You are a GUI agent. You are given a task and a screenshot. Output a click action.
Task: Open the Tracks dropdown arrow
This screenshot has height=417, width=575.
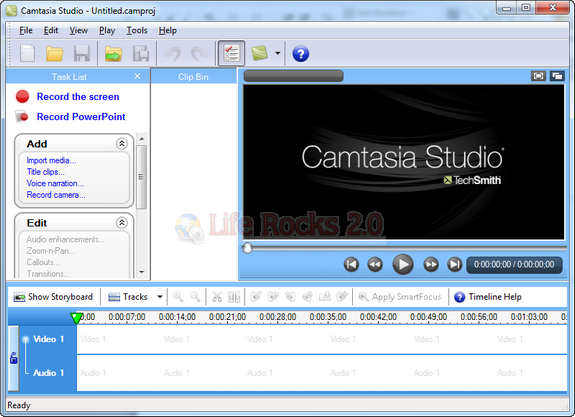coord(160,297)
